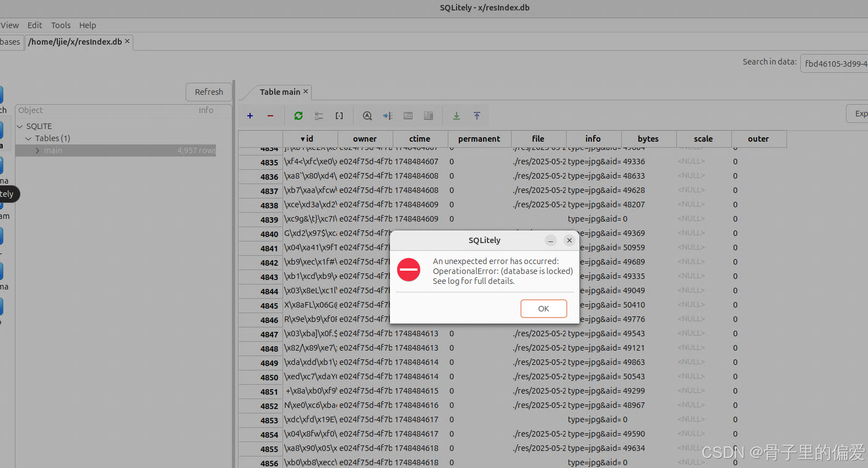Select row header 4835
This screenshot has height=468, width=868.
coord(261,162)
